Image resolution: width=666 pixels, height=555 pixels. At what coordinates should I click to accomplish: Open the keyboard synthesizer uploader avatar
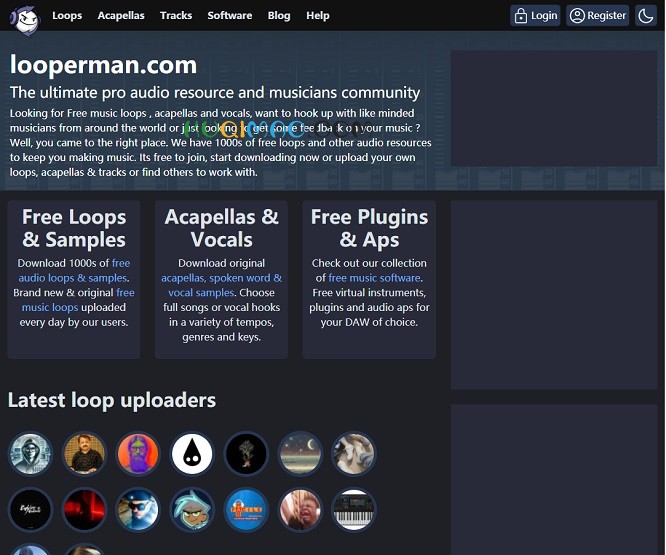pyautogui.click(x=354, y=509)
